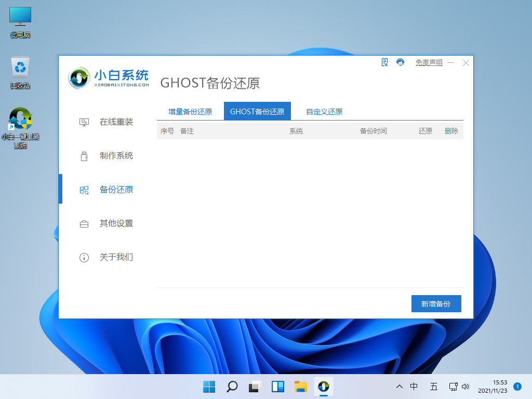Select the 小白一键重装系统 desktop shortcut
This screenshot has height=399, width=532.
20,128
